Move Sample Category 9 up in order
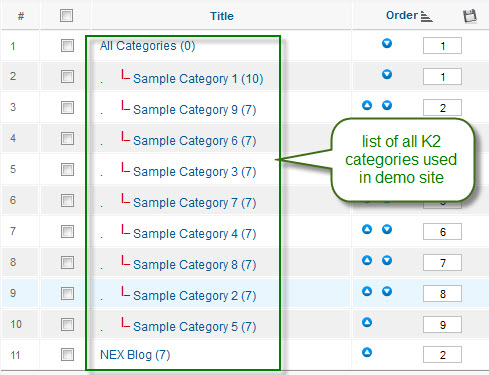Viewport: 489px width, 375px height. (x=367, y=105)
